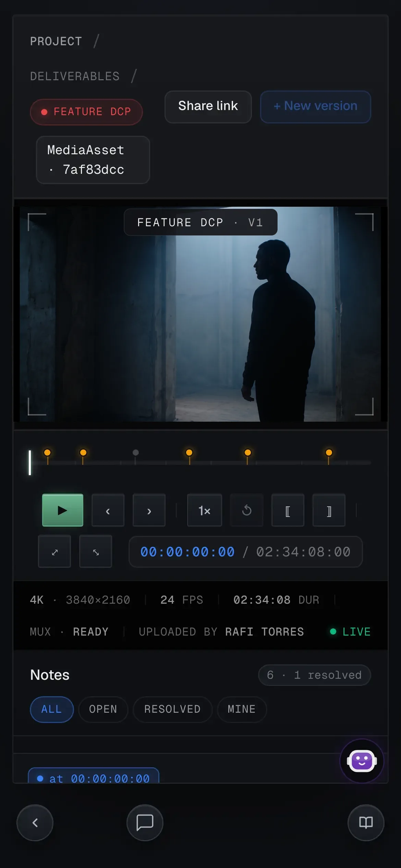
Task: Click the 3840×2160 resolution value
Action: [x=98, y=600]
